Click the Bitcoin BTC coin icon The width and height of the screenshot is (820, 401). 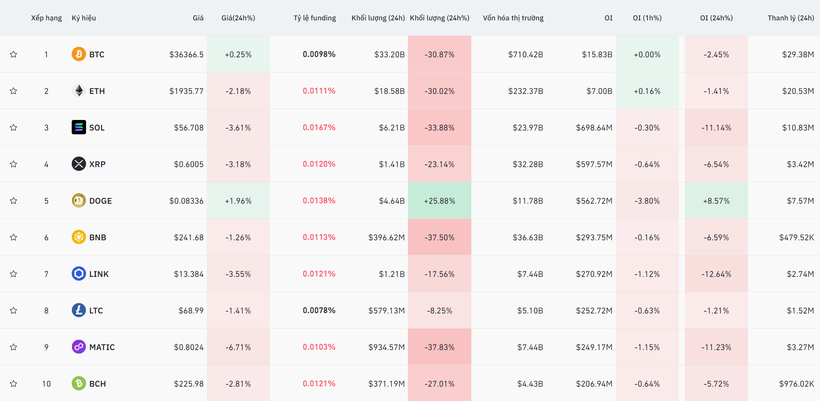[x=79, y=54]
